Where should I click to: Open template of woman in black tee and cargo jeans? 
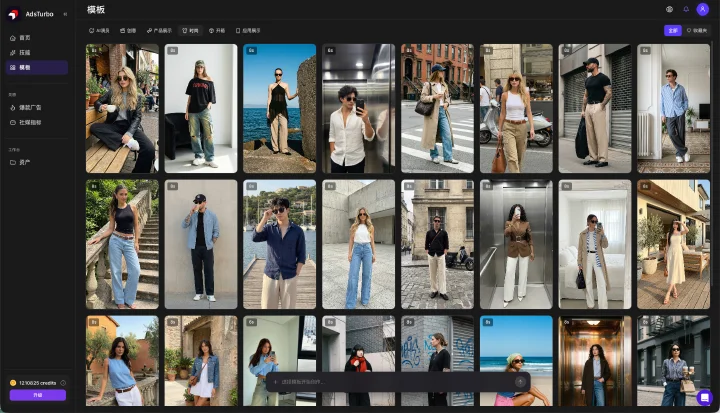point(201,108)
